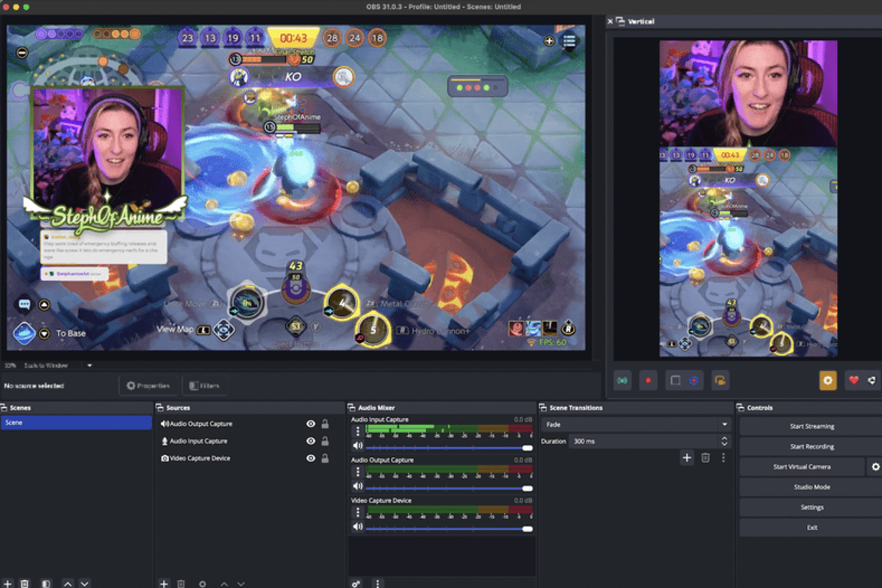This screenshot has width=882, height=588.
Task: Close the Vertical dock with X
Action: coord(609,22)
